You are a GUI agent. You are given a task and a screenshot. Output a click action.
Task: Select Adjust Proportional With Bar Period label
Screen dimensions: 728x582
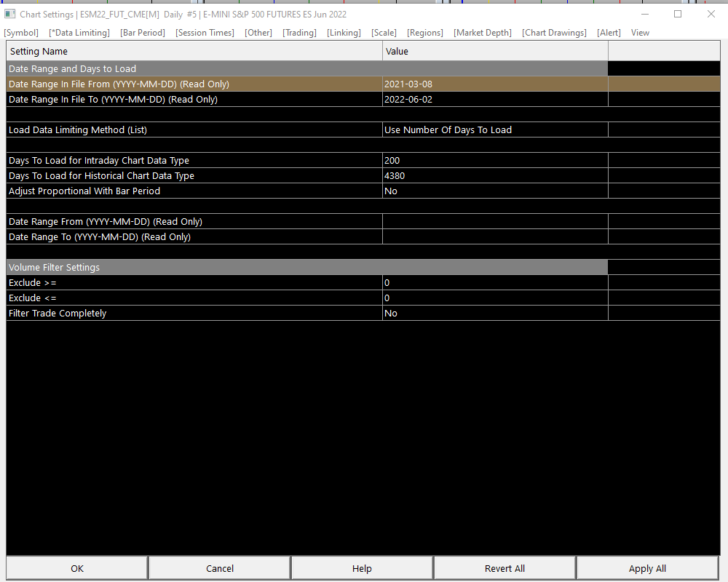(84, 191)
